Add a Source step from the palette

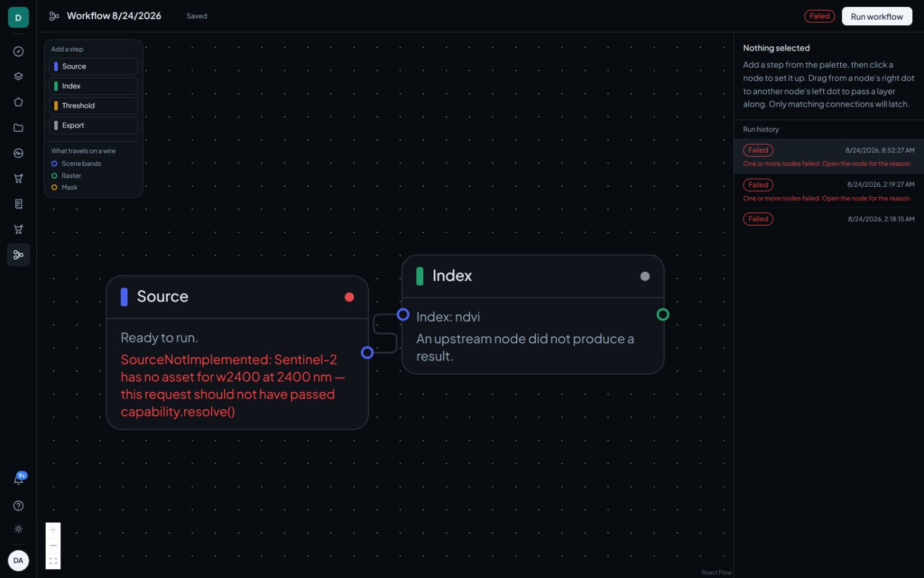coord(93,67)
